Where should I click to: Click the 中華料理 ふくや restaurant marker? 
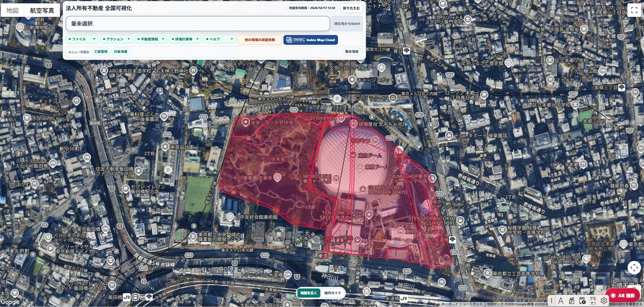point(164,116)
